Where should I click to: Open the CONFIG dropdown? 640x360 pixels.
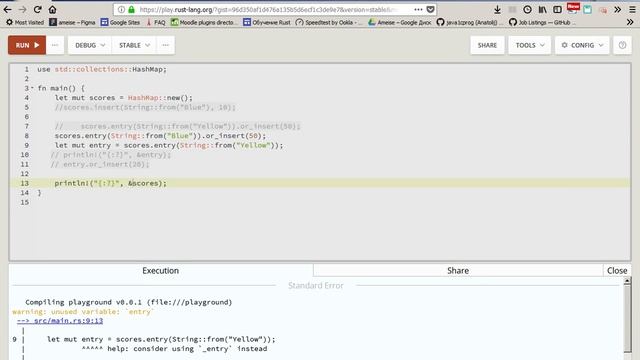click(582, 45)
